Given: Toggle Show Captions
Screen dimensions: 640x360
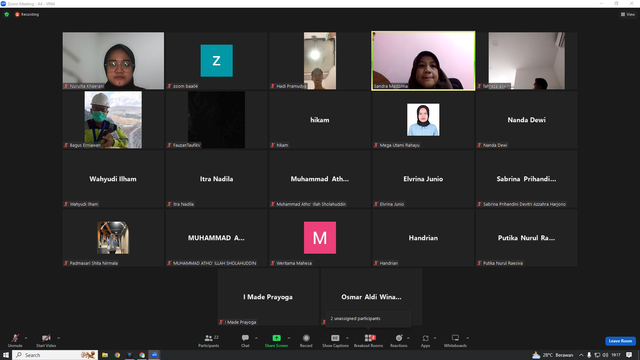Looking at the screenshot, I should (335, 340).
